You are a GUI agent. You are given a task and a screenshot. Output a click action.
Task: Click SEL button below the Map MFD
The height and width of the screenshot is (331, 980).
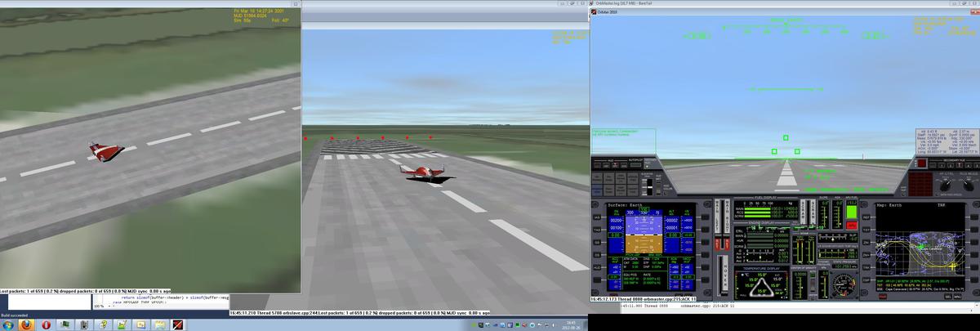[x=947, y=297]
